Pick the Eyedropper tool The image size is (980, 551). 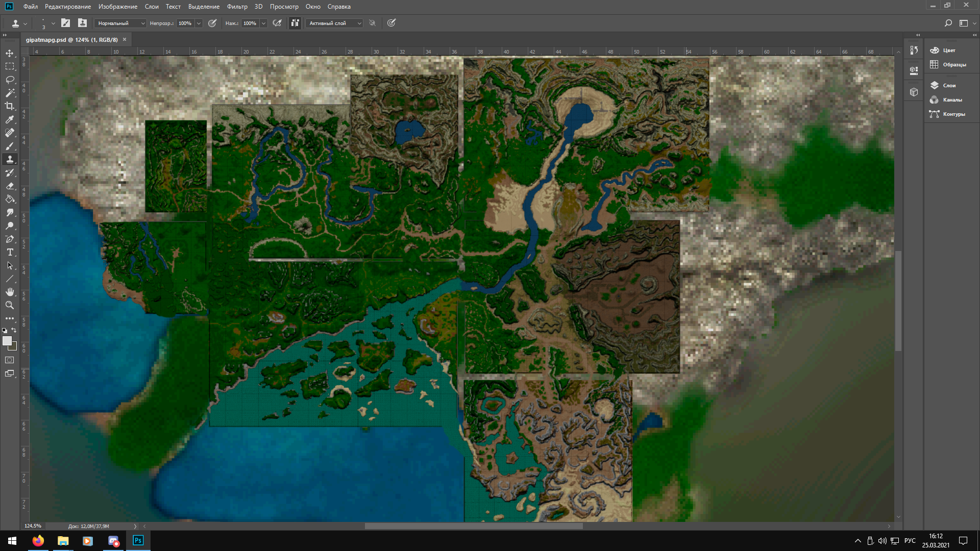(10, 119)
